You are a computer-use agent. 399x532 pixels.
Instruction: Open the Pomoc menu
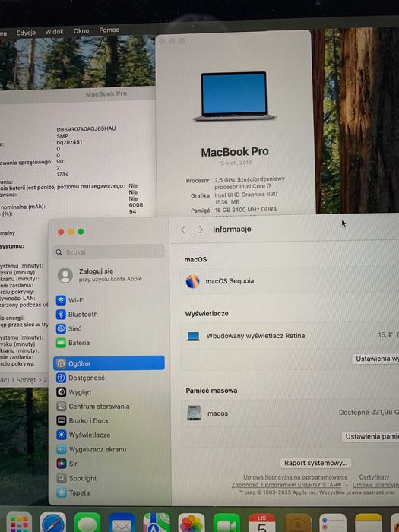109,30
